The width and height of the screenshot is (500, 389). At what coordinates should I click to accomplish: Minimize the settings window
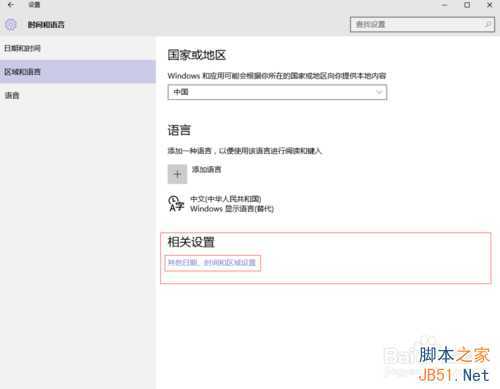point(444,5)
